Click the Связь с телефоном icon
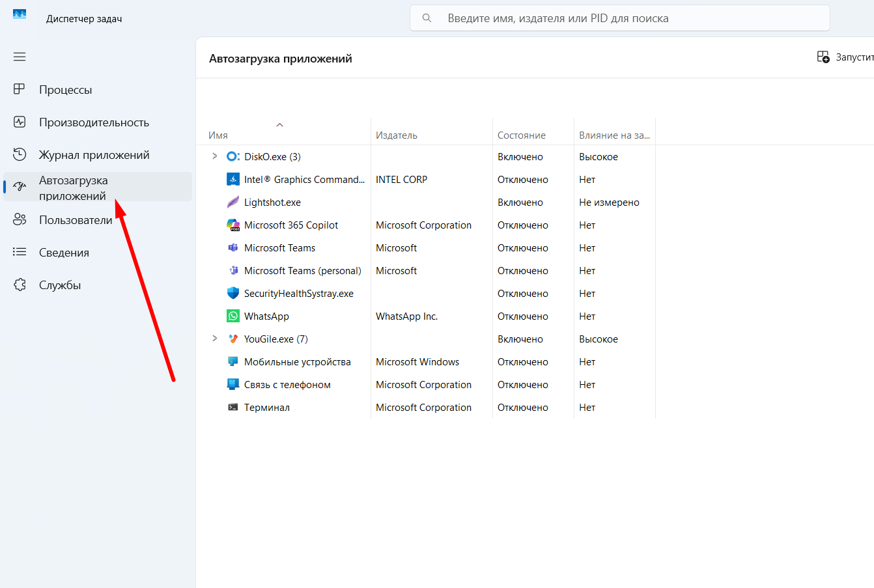Image resolution: width=874 pixels, height=588 pixels. point(233,384)
